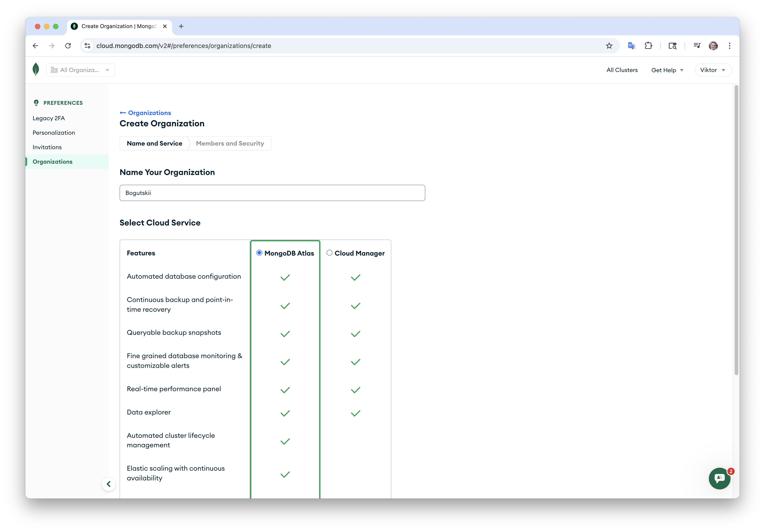Open Google Translate extension icon
Screen dimensions: 765x532
click(x=631, y=46)
